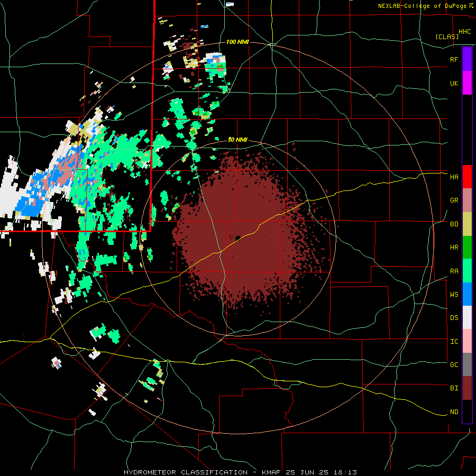
Task: Select the IC light pink legend swatch
Action: tap(467, 341)
